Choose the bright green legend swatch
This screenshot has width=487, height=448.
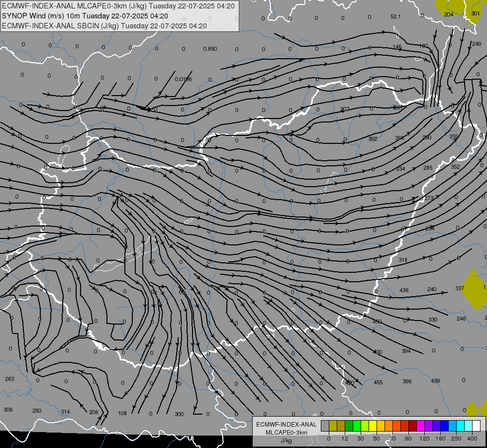tap(357, 426)
